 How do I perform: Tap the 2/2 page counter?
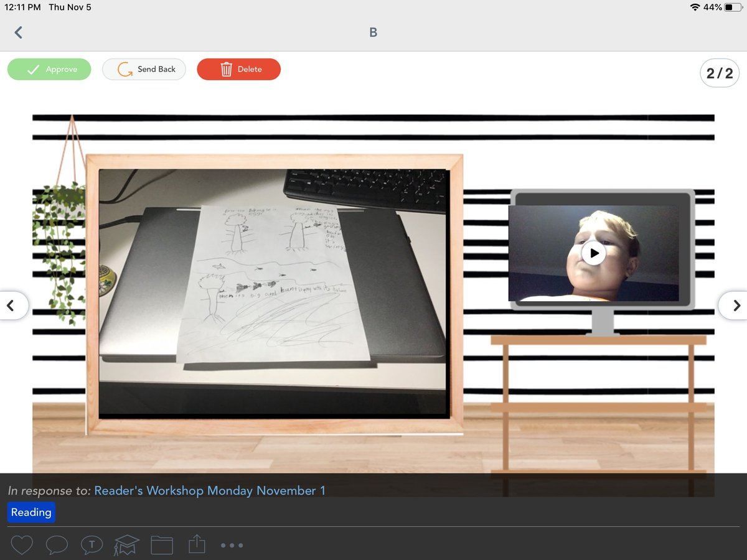point(720,73)
